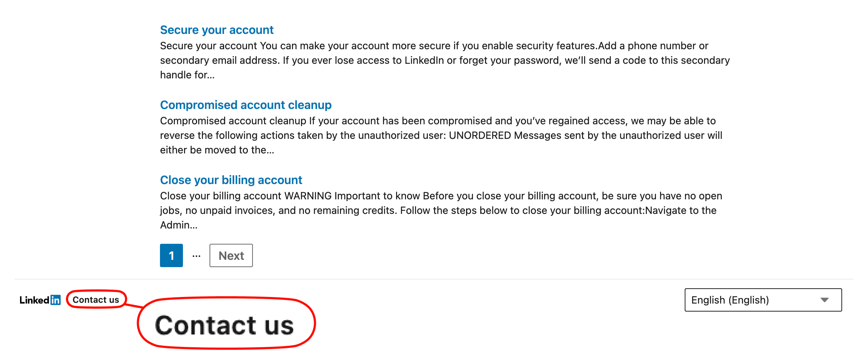Image resolution: width=868 pixels, height=364 pixels.
Task: Open the "Secure your account" article link
Action: point(216,30)
